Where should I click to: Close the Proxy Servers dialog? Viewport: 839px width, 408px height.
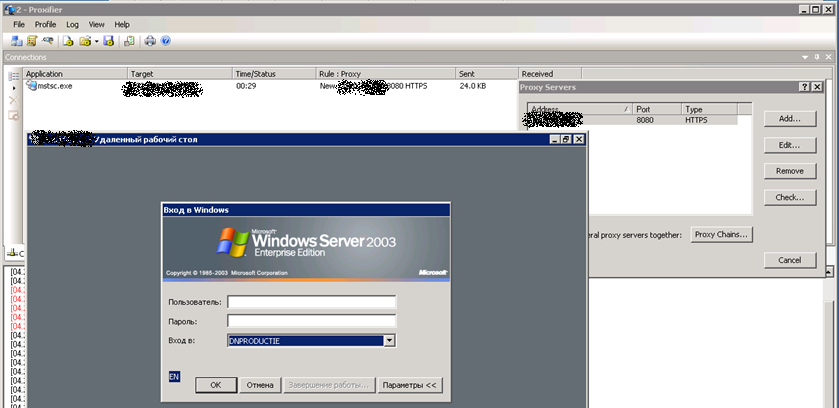pos(817,87)
